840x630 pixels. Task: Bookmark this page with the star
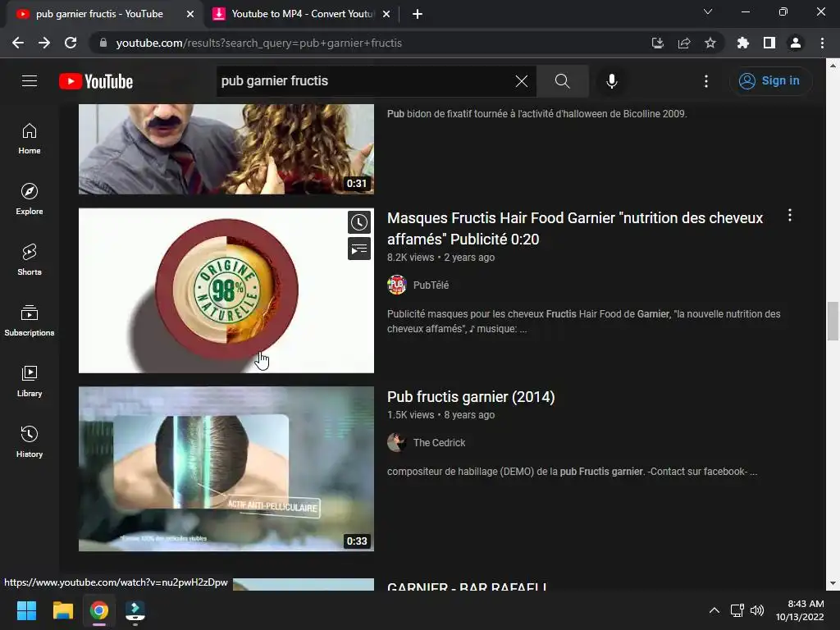click(710, 43)
